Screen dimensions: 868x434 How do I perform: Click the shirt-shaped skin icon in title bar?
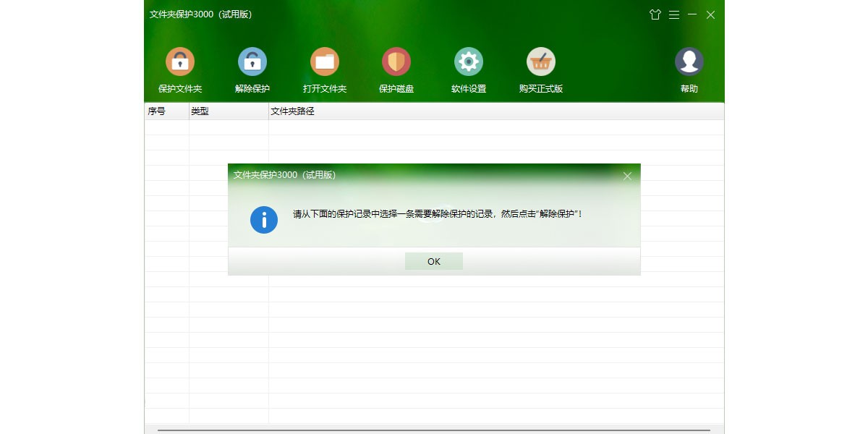tap(655, 14)
